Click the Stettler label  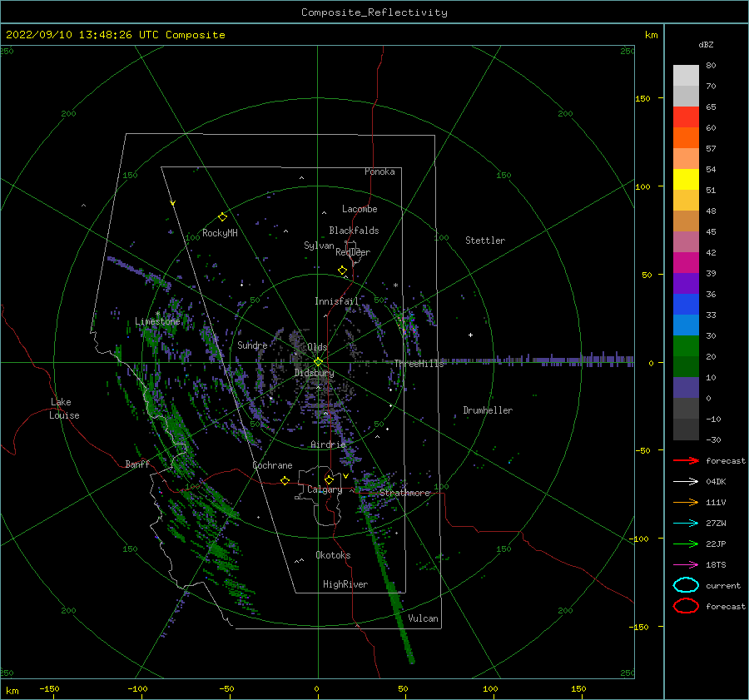point(485,241)
